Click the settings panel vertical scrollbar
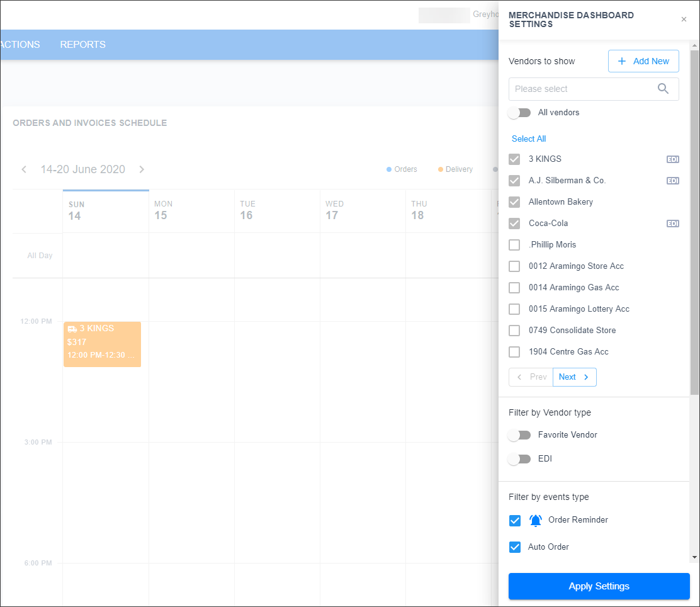 point(694,222)
